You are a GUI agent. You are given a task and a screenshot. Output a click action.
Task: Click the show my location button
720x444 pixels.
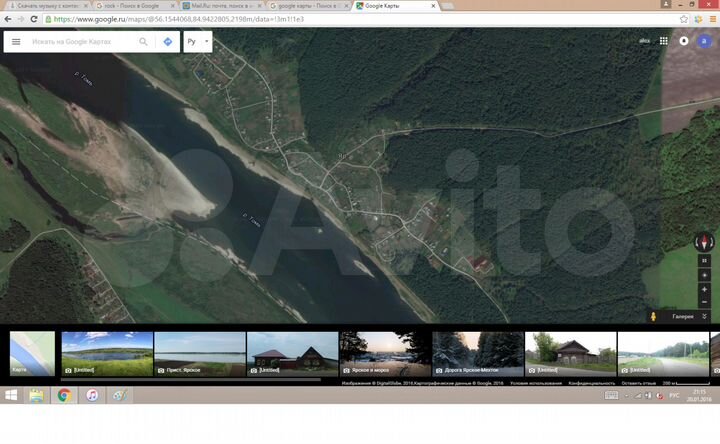[x=704, y=275]
